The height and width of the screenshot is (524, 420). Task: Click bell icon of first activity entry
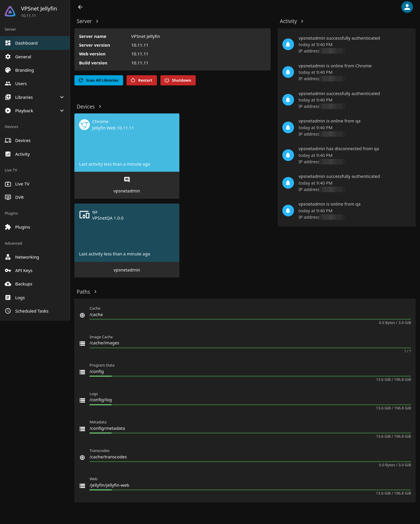coord(288,44)
